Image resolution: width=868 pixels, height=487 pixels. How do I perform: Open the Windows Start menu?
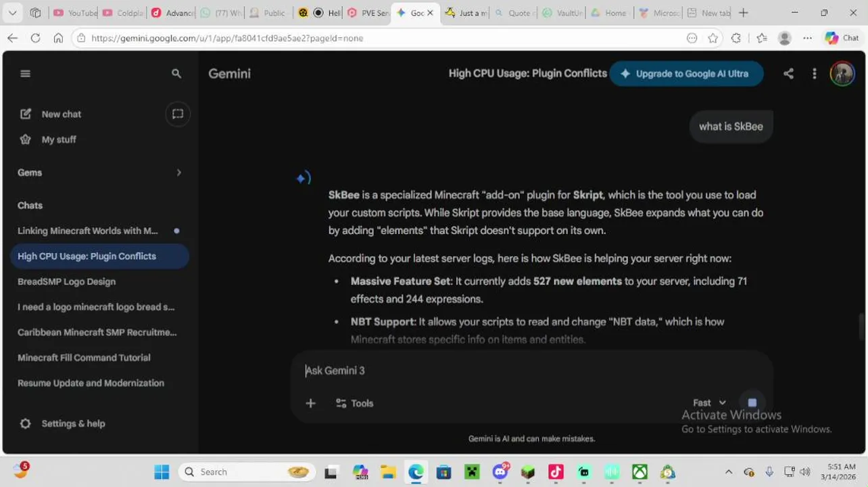[162, 471]
